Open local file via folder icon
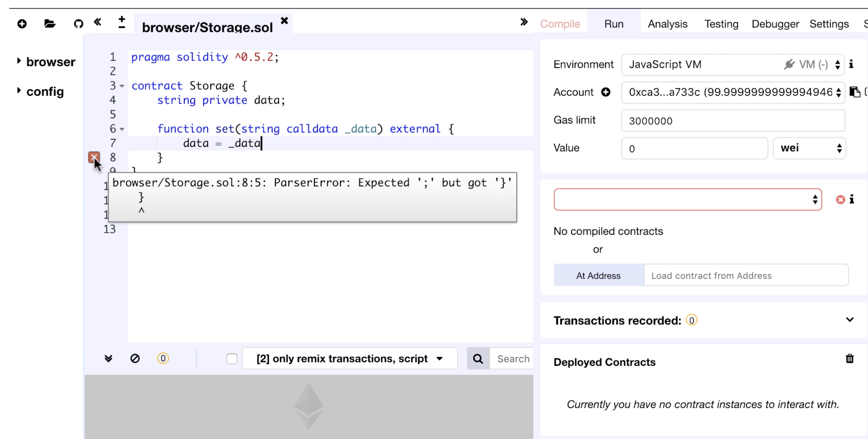This screenshot has height=439, width=868. [50, 24]
